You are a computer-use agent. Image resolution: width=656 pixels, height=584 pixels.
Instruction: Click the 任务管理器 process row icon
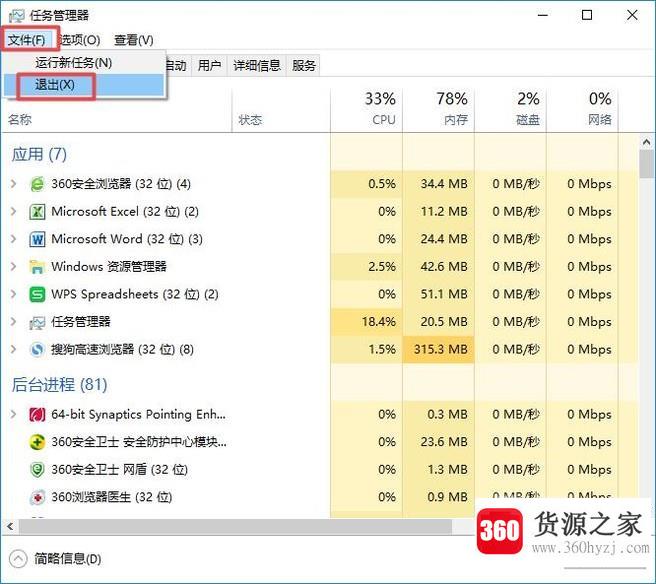click(37, 322)
